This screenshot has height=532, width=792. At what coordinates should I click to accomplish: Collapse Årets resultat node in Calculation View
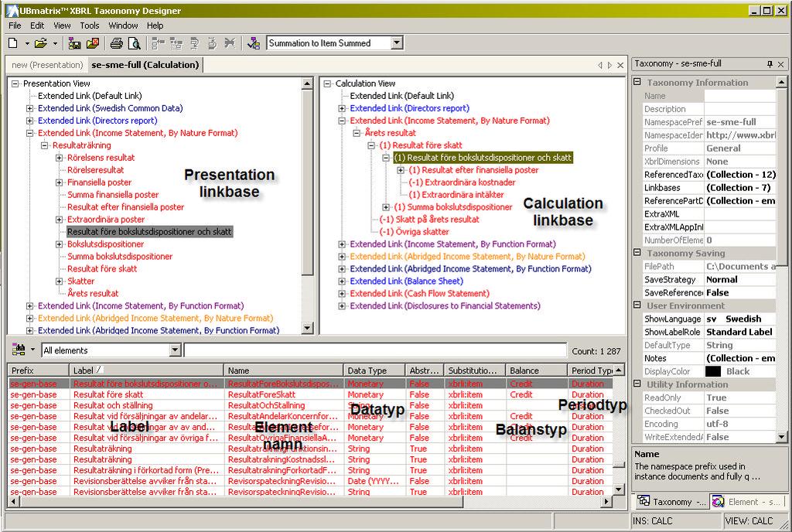(x=357, y=133)
